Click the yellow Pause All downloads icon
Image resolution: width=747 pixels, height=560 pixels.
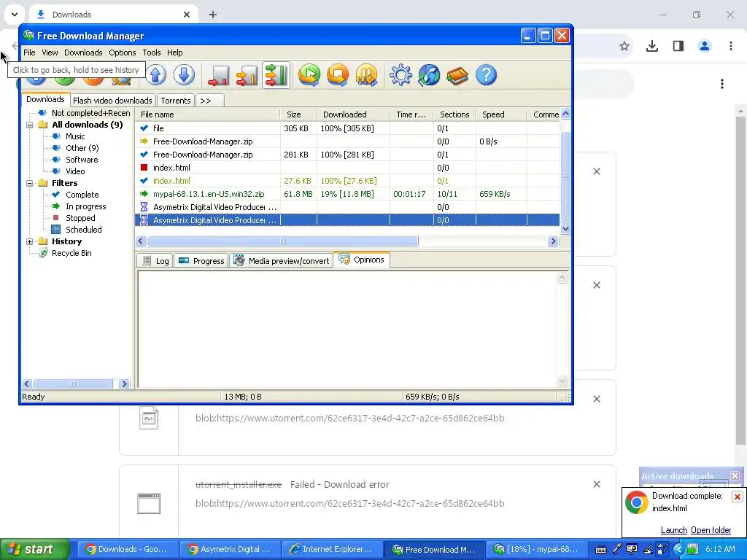point(366,75)
